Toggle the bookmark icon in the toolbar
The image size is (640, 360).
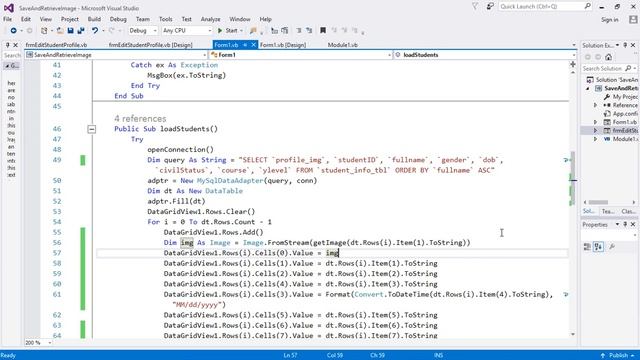click(323, 31)
